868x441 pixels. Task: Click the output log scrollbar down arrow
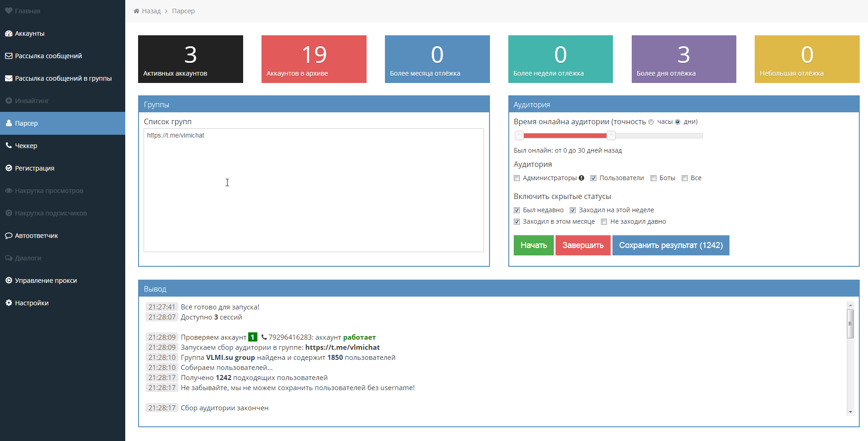pos(850,412)
